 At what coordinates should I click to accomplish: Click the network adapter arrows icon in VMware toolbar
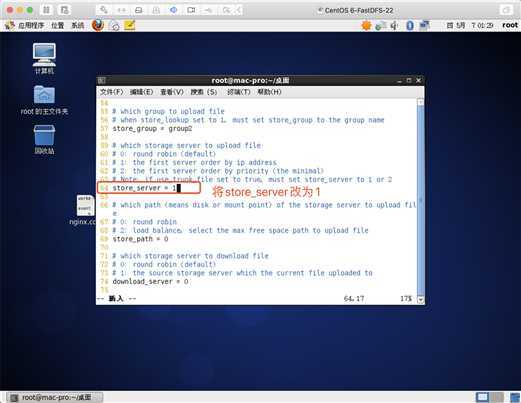(121, 10)
